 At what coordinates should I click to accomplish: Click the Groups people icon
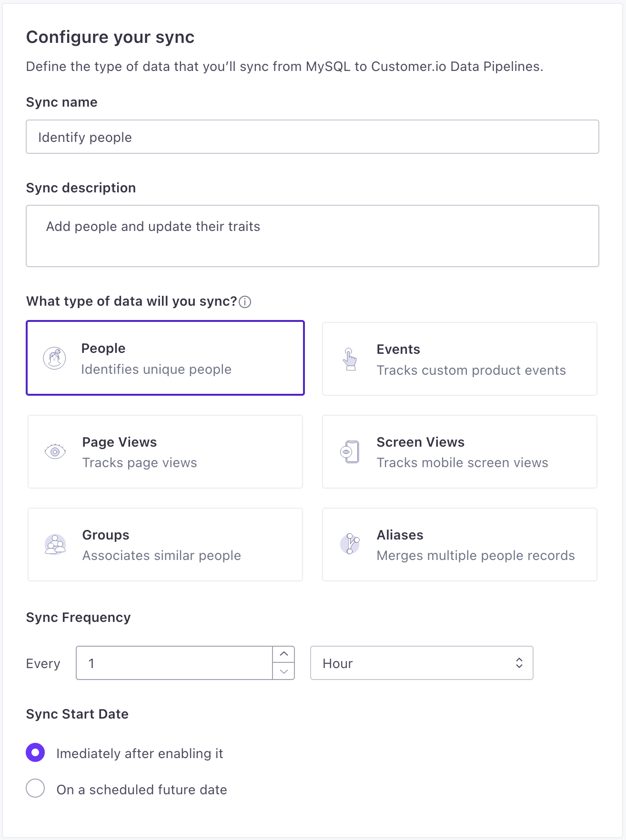[55, 544]
